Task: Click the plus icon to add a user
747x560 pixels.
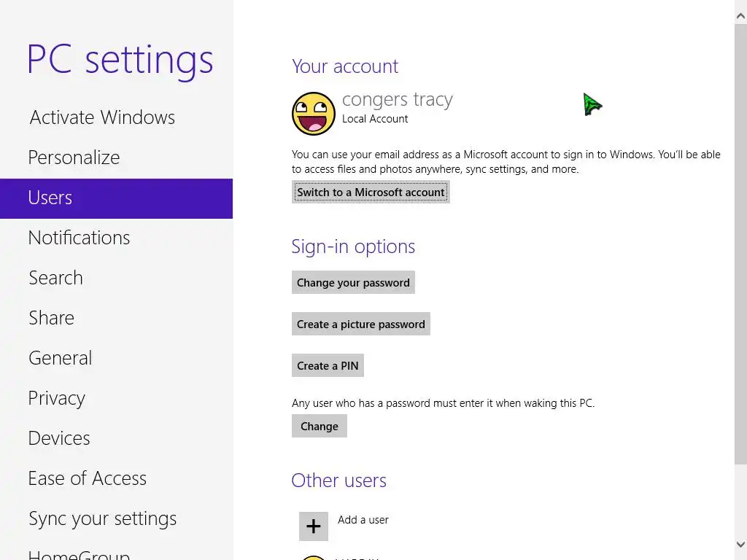Action: click(x=314, y=526)
